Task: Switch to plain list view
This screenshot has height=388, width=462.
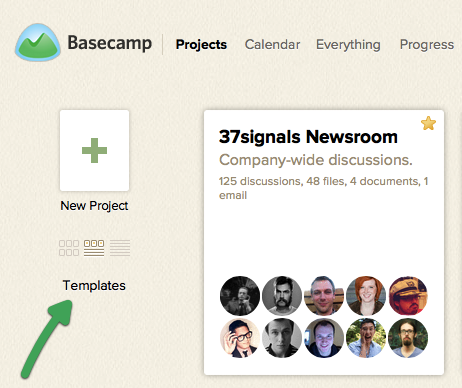Action: (120, 248)
